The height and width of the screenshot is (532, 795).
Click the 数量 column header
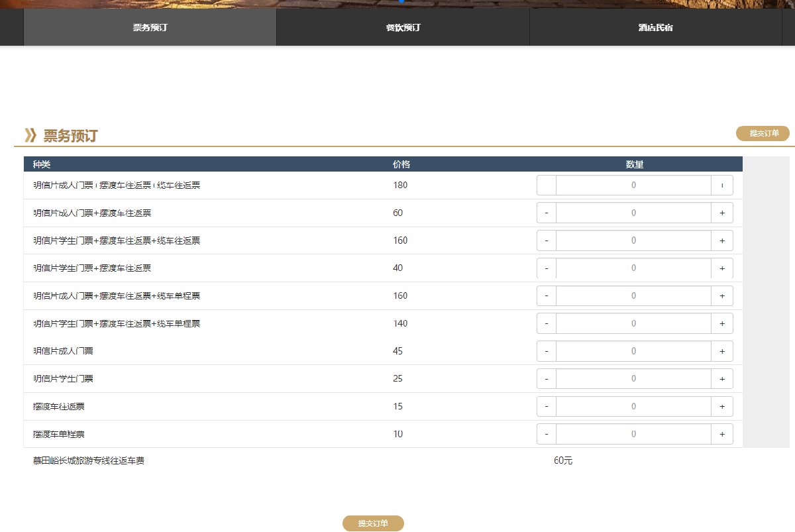[635, 164]
